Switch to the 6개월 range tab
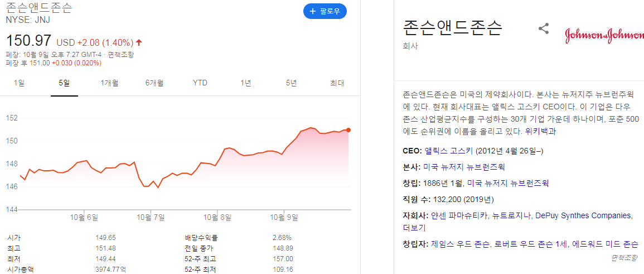644x274 pixels. point(154,83)
